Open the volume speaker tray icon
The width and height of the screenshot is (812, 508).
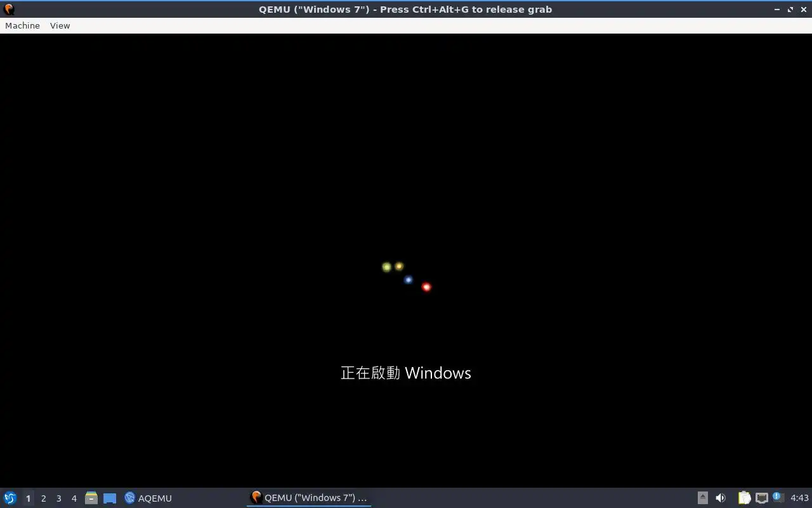point(720,498)
